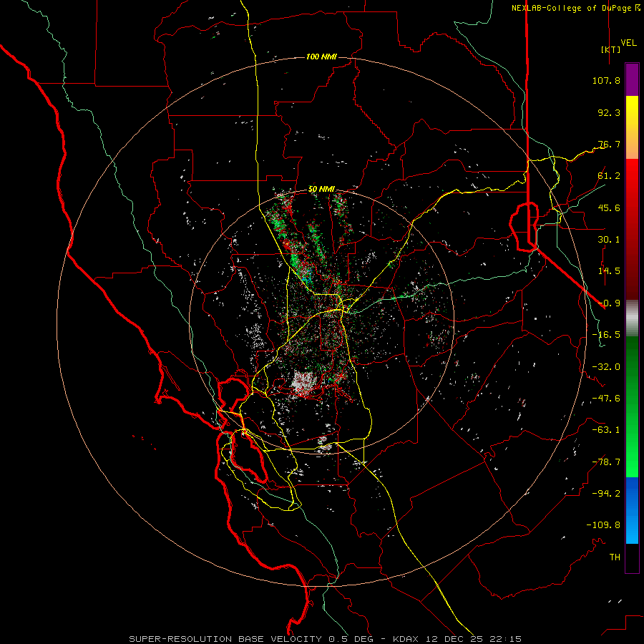Viewport: 644px width, 644px height.
Task: Select the -47.6 velocity scale value
Action: pyautogui.click(x=606, y=399)
